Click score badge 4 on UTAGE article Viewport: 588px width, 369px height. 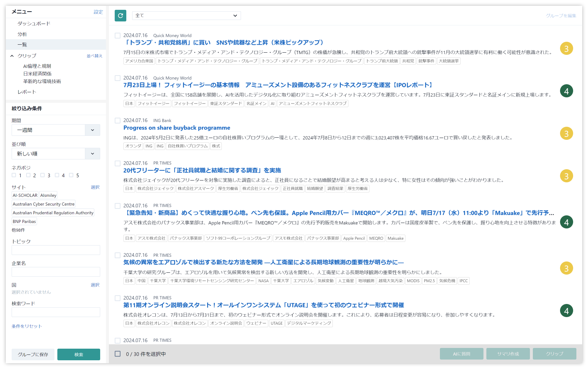tap(566, 311)
